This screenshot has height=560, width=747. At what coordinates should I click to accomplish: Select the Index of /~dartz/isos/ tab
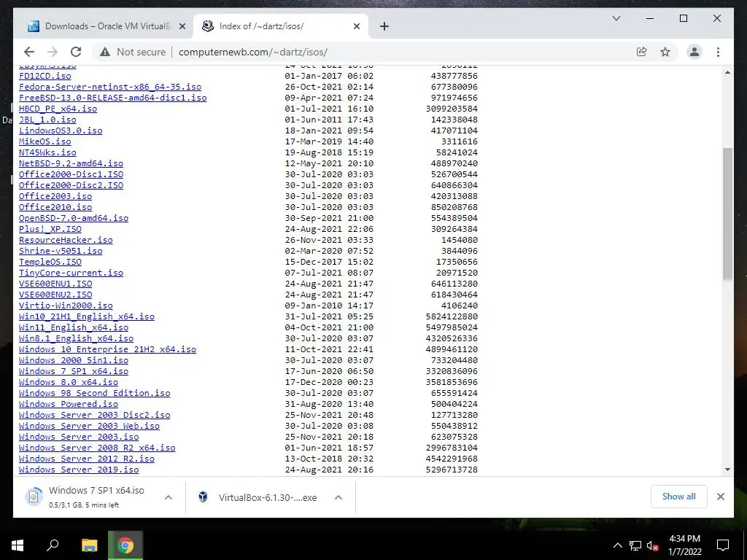(280, 26)
